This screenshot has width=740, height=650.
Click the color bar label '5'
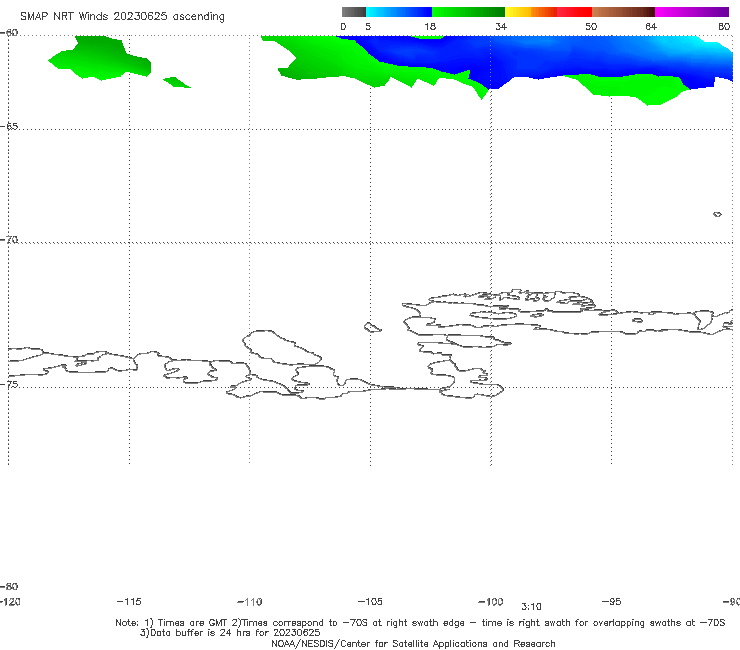click(368, 26)
